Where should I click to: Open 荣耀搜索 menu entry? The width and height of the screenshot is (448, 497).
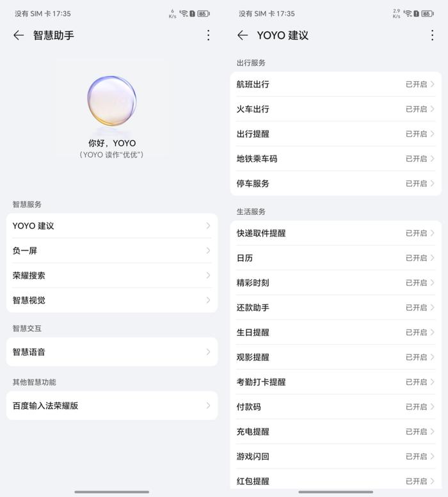point(112,276)
